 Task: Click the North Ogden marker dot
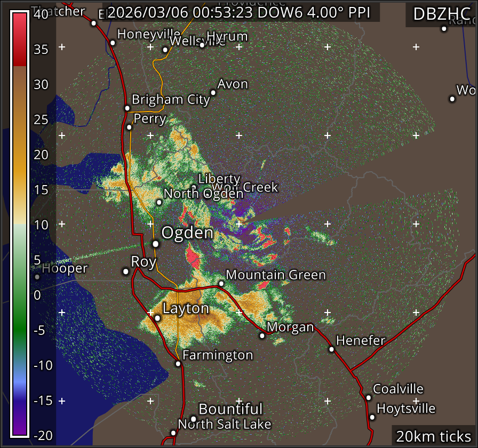click(159, 202)
